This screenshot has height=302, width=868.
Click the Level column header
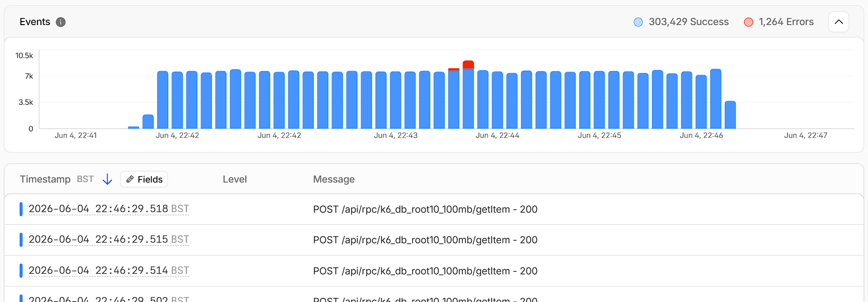click(x=235, y=179)
